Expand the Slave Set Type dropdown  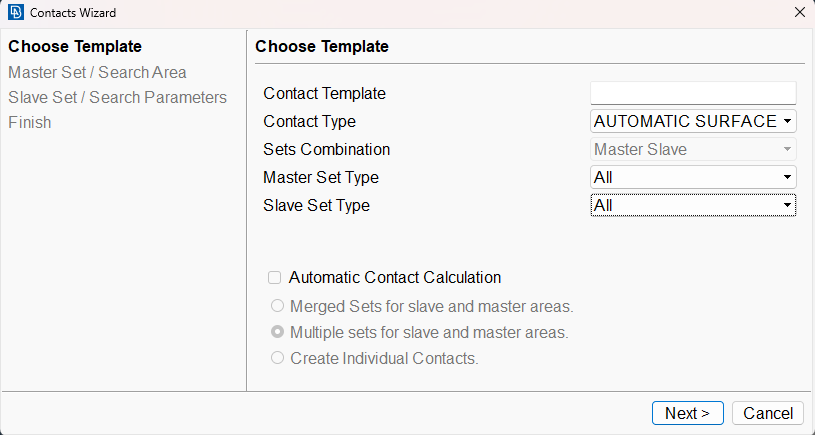[693, 205]
